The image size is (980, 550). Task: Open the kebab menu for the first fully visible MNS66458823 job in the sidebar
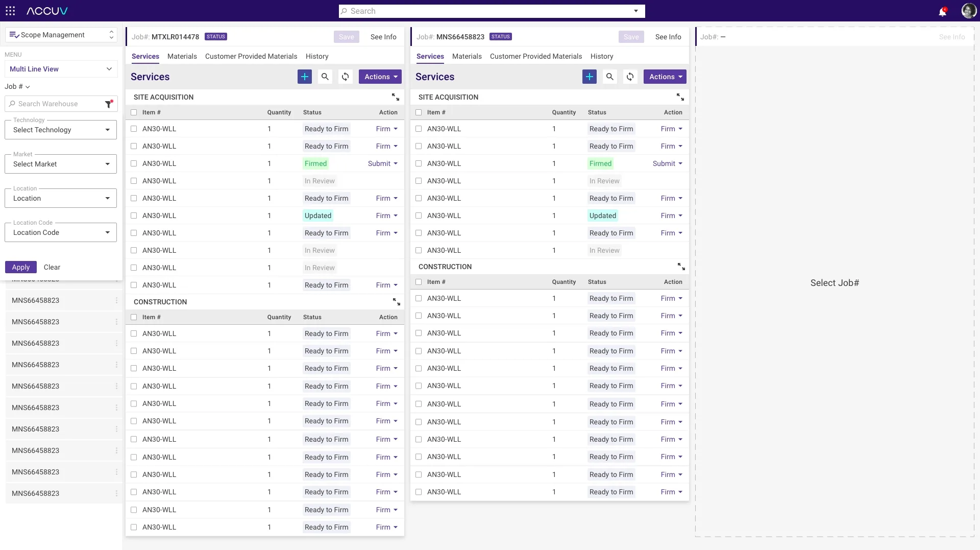tap(116, 300)
